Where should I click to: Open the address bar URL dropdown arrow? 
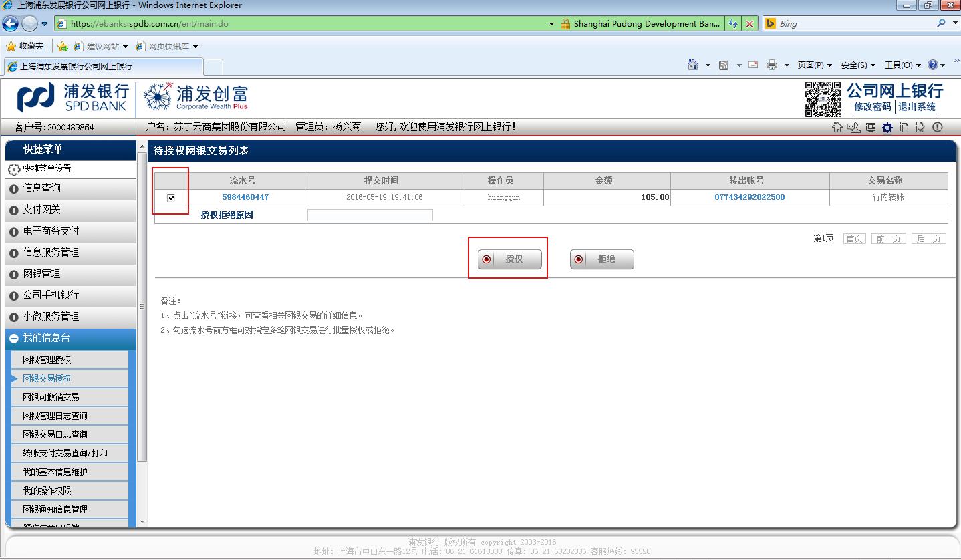click(551, 24)
